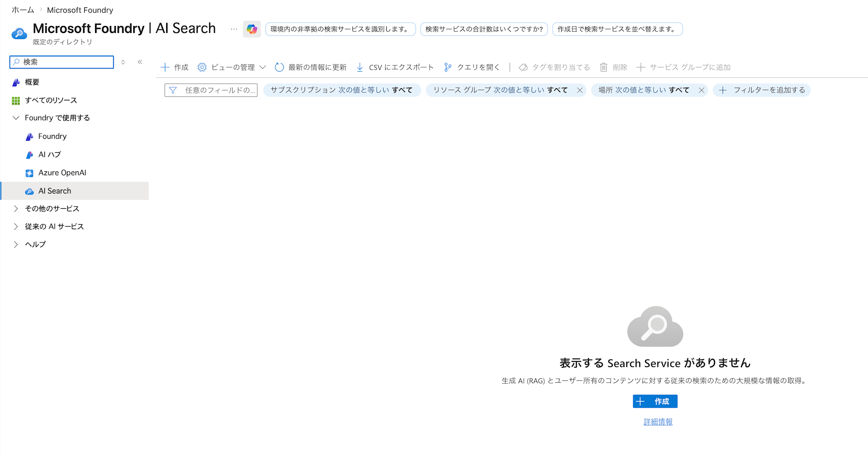
Task: Click suggestion 作成日で検索サービスを並べ替えます
Action: (618, 29)
